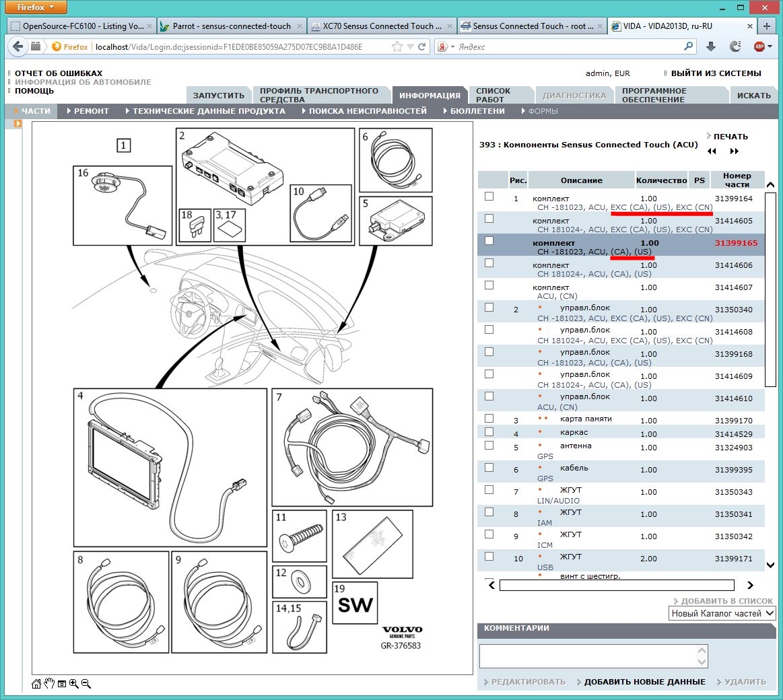Click the orange side panel arrow icon
The height and width of the screenshot is (700, 783).
tap(18, 123)
